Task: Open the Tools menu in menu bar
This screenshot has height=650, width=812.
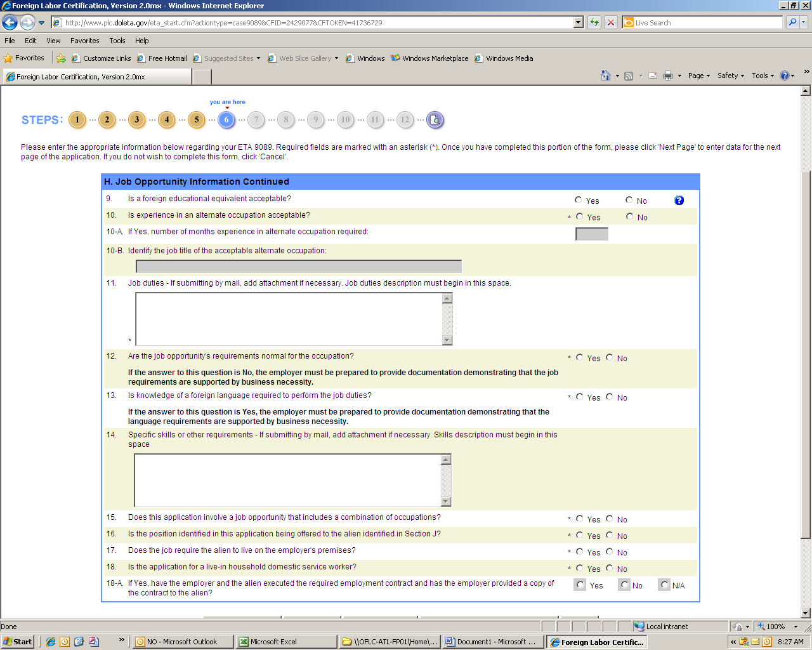Action: click(117, 41)
